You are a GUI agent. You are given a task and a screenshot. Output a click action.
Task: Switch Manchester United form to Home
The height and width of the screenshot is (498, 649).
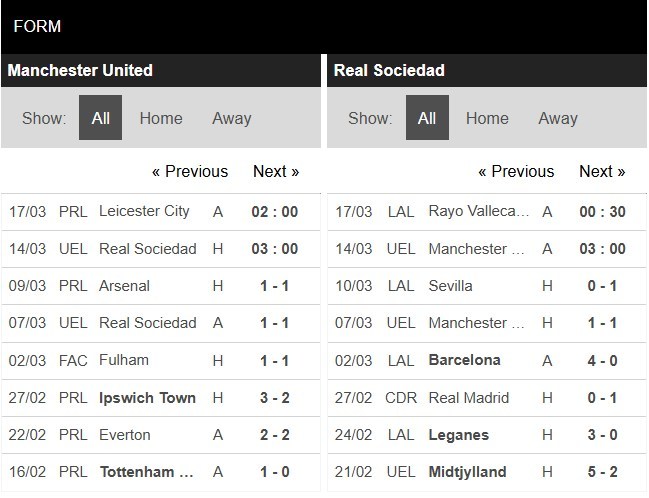tap(161, 118)
